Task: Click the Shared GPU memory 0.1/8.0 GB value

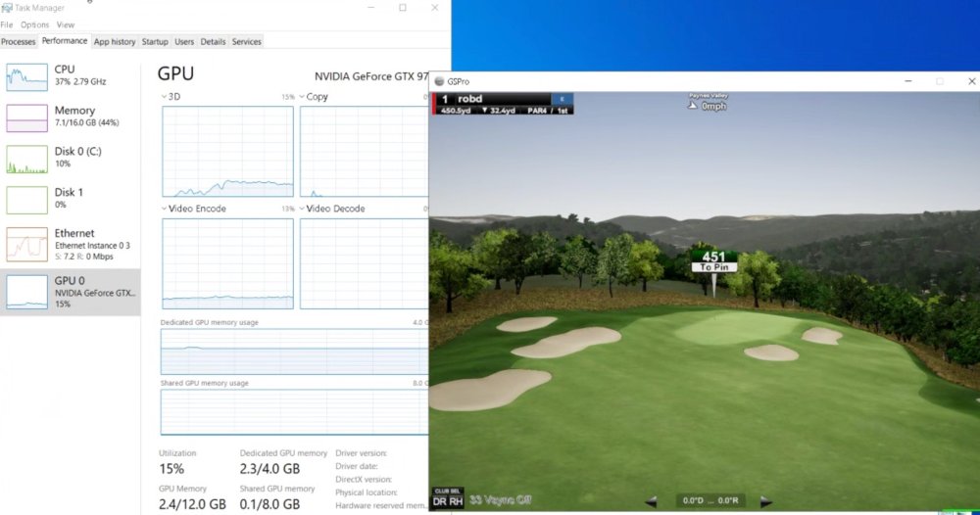Action: [269, 504]
